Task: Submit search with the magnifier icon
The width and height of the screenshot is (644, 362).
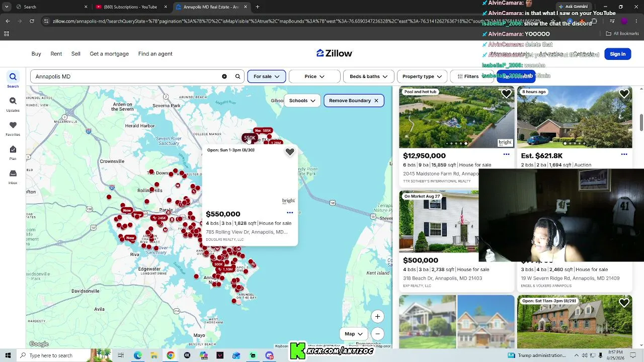Action: 238,76
